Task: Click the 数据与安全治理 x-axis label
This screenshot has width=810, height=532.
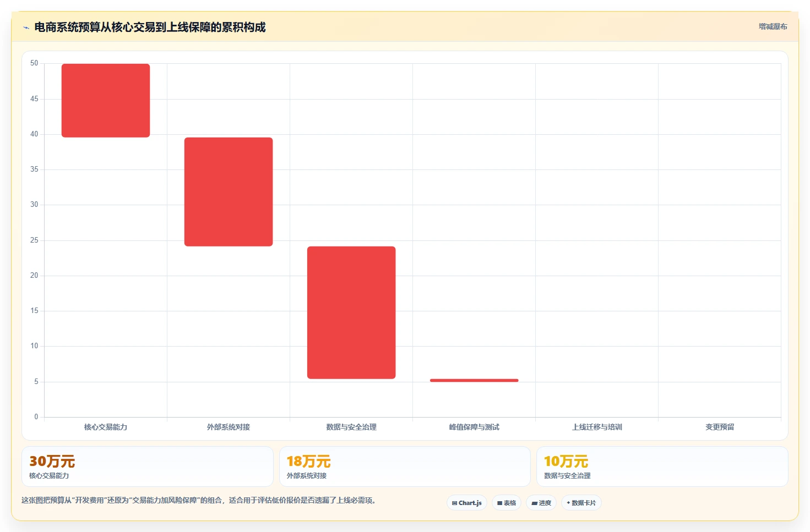Action: click(x=351, y=427)
